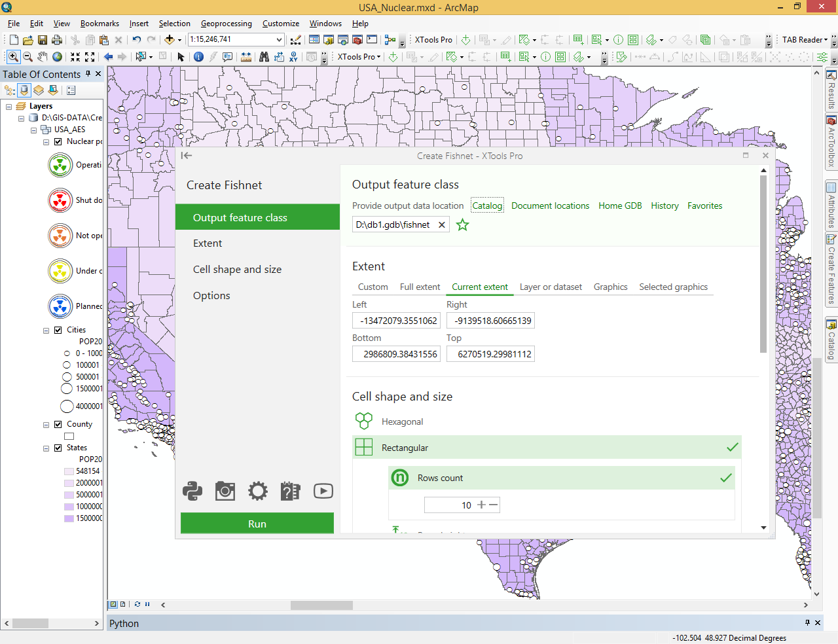Toggle the Cities layer checkbox
Image resolution: width=838 pixels, height=644 pixels.
click(58, 330)
